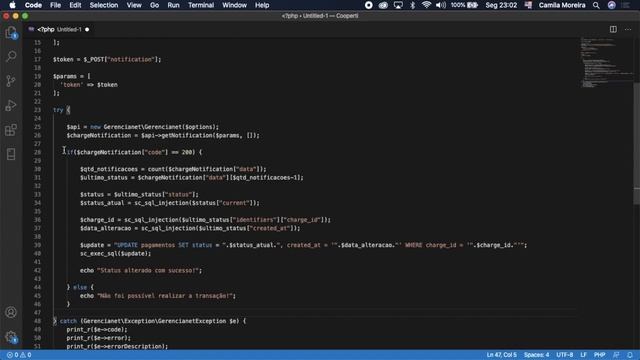Open the Code application menu
This screenshot has width=640, height=360.
click(33, 5)
